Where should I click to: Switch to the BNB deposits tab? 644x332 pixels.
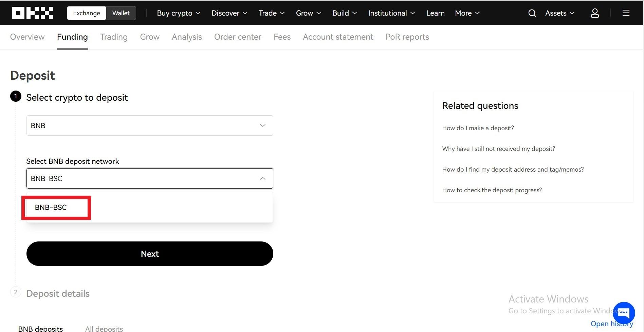click(x=40, y=329)
